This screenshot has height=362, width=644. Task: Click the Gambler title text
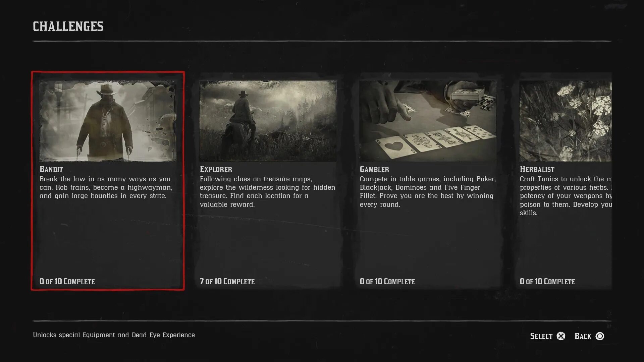[374, 169]
